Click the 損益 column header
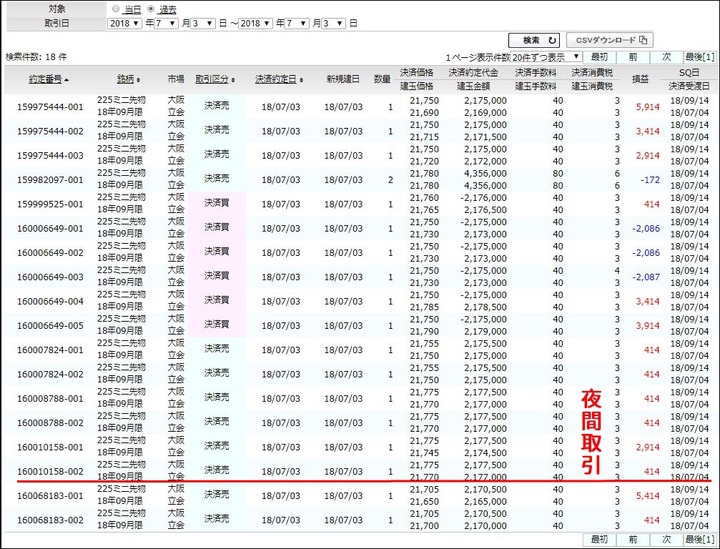Image resolution: width=720 pixels, height=549 pixels. tap(640, 79)
